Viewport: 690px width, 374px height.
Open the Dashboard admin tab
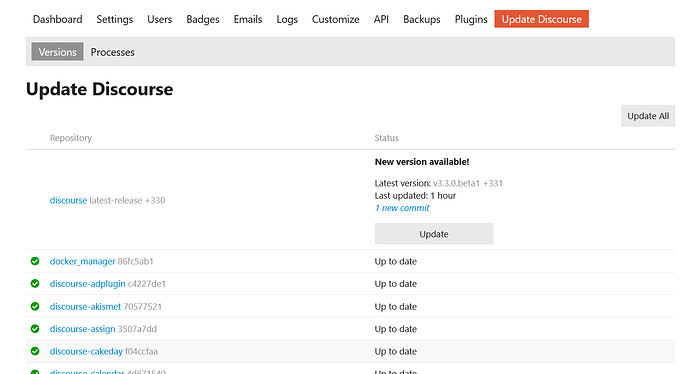click(x=58, y=19)
